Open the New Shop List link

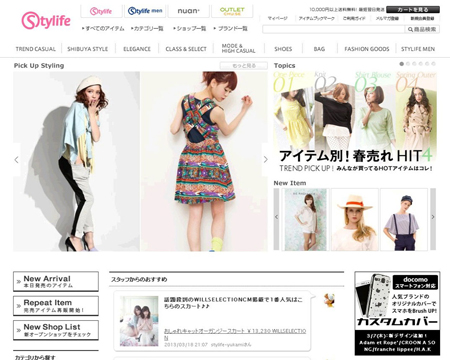pos(56,330)
